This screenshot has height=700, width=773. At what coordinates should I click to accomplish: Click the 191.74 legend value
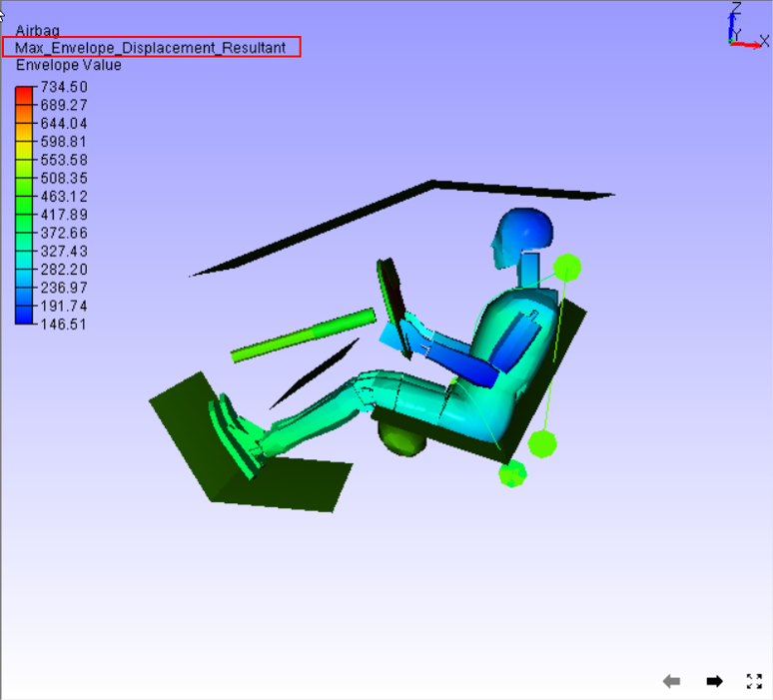[x=64, y=306]
